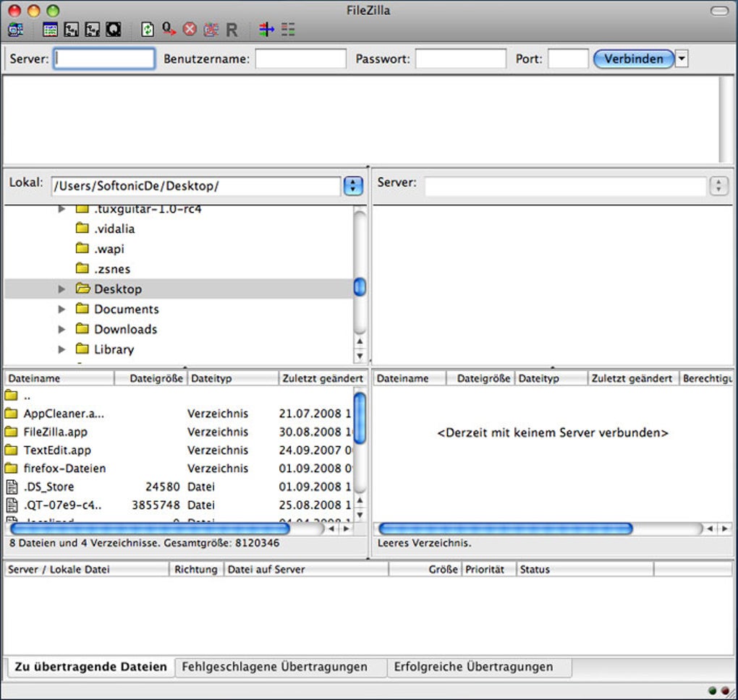
Task: Expand the Downloads folder tree node
Action: [x=61, y=329]
